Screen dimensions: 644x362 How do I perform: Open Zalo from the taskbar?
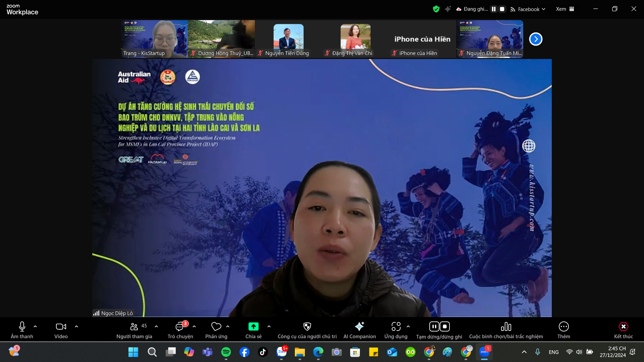pyautogui.click(x=281, y=352)
